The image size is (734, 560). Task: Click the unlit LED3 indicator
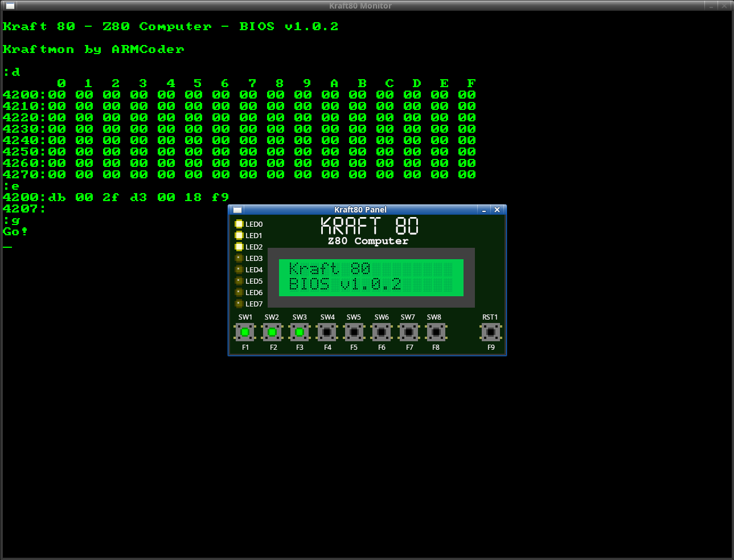tap(239, 258)
